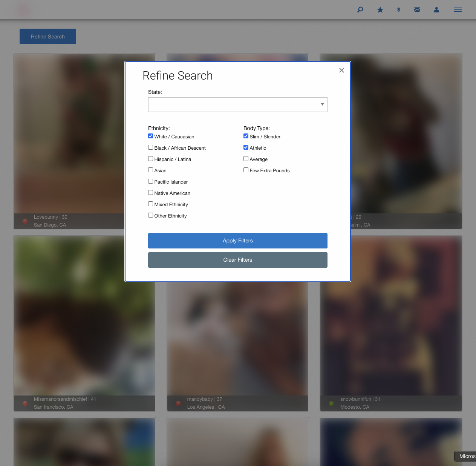Uncheck the White / Caucasian checkbox
476x466 pixels.
[151, 136]
